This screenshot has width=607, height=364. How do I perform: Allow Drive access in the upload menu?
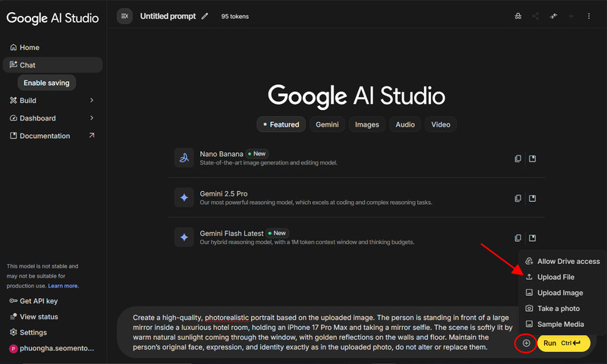tap(561, 261)
